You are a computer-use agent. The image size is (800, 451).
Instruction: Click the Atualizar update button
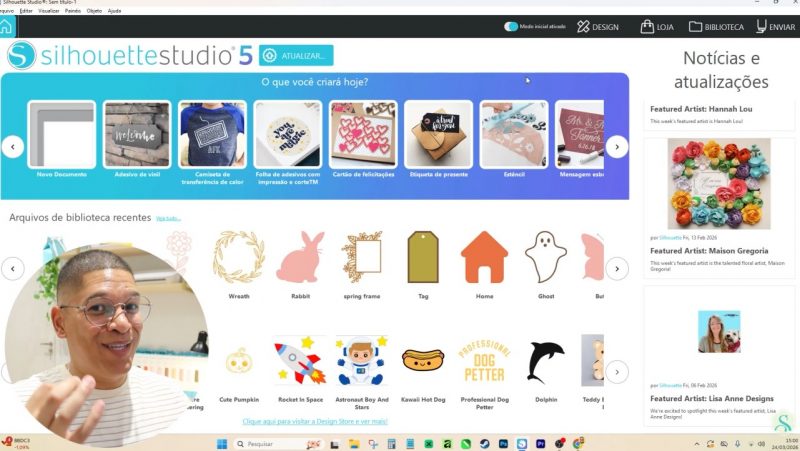(x=296, y=56)
